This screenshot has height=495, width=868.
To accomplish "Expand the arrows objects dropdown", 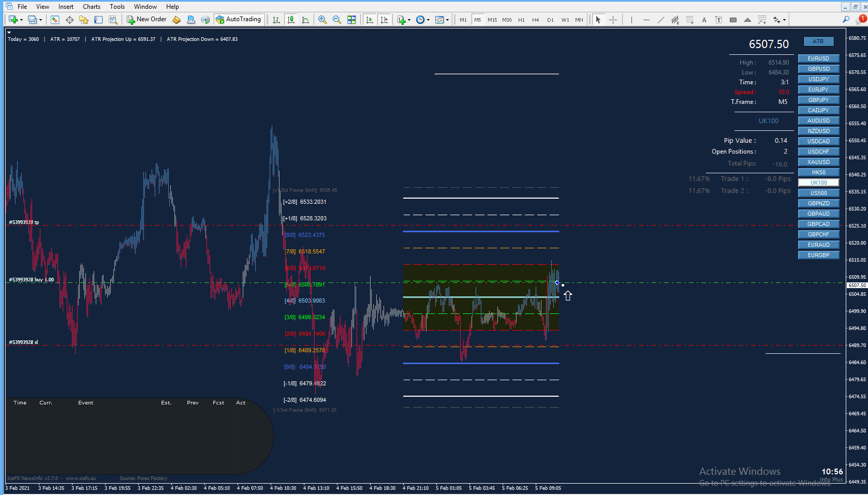I will tap(784, 20).
